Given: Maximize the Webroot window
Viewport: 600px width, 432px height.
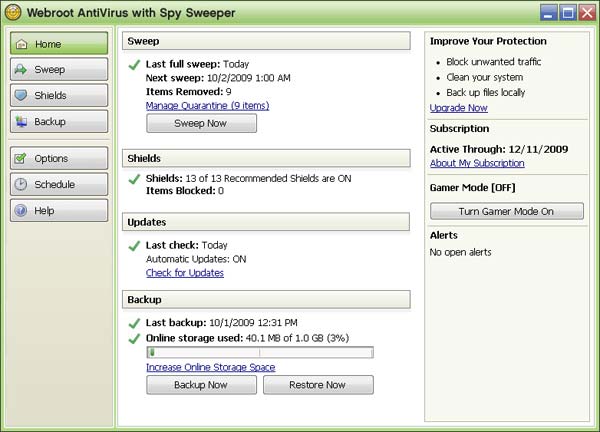Looking at the screenshot, I should (567, 13).
